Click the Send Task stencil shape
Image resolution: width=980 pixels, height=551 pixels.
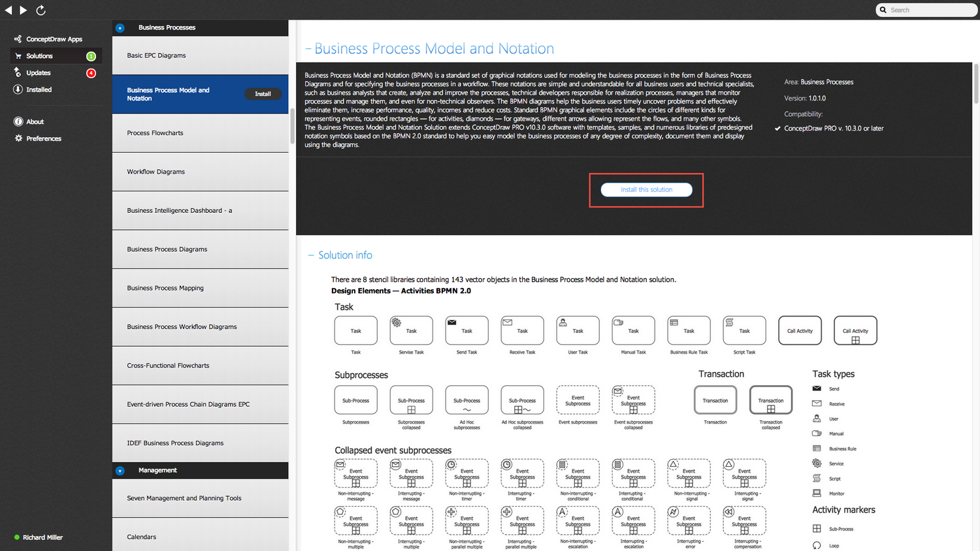click(466, 330)
